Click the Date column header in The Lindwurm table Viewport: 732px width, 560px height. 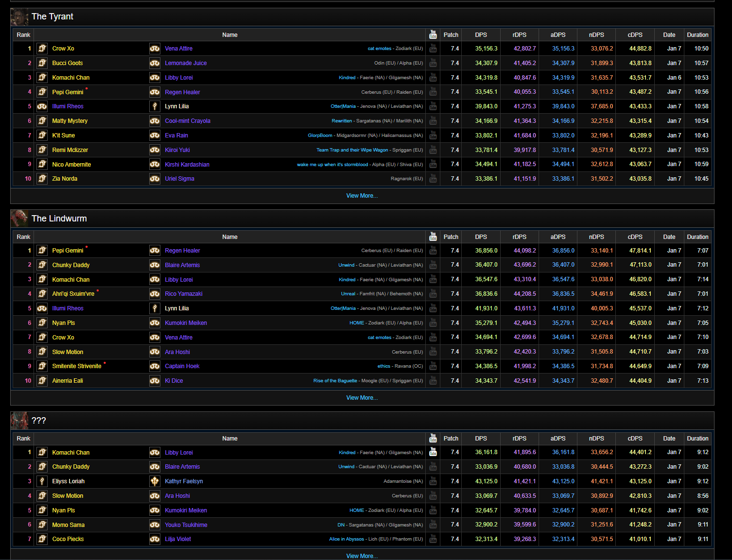click(669, 237)
